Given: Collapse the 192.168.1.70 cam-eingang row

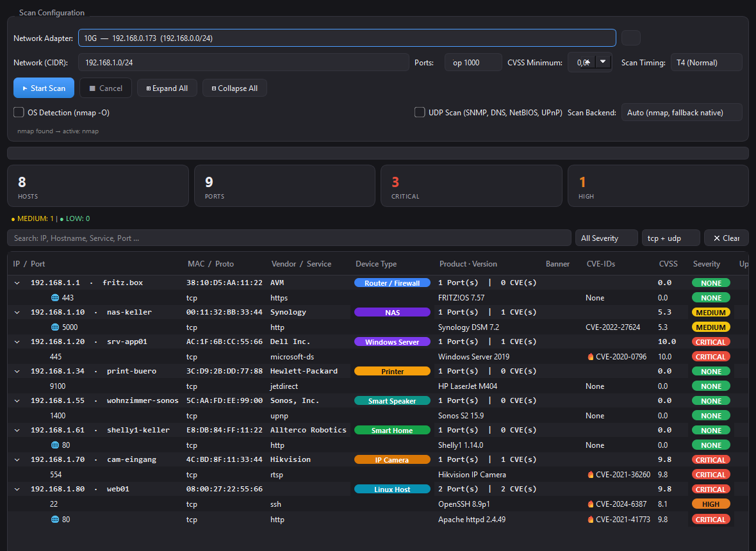Looking at the screenshot, I should tap(17, 459).
